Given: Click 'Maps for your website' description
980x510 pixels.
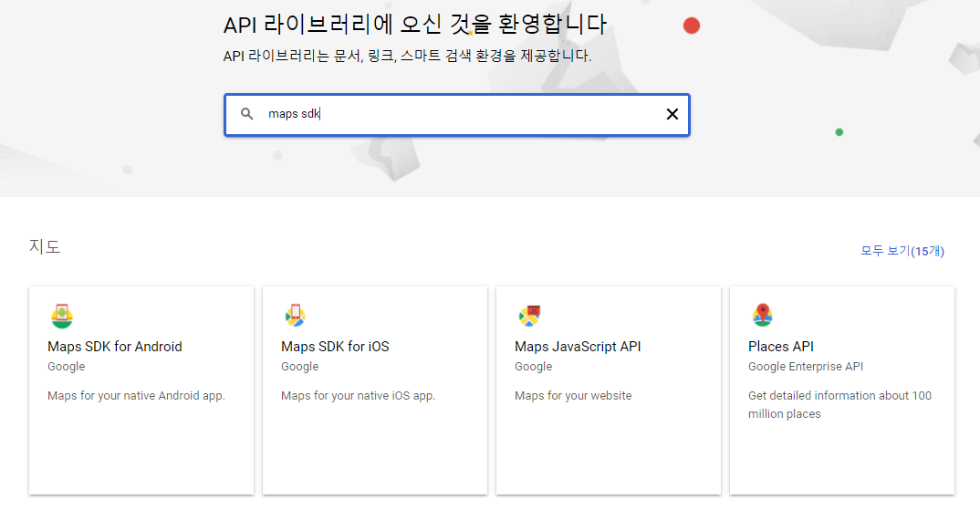Looking at the screenshot, I should click(573, 396).
